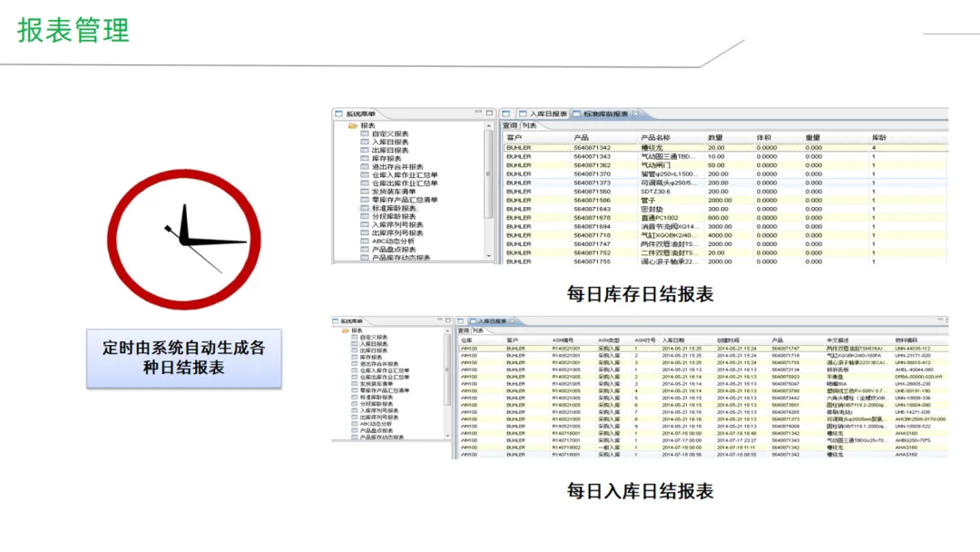Activate 入库日报表 editor tab, 每日入库日结报表 screenshot
Viewport: 980px width, 552px height.
(492, 321)
